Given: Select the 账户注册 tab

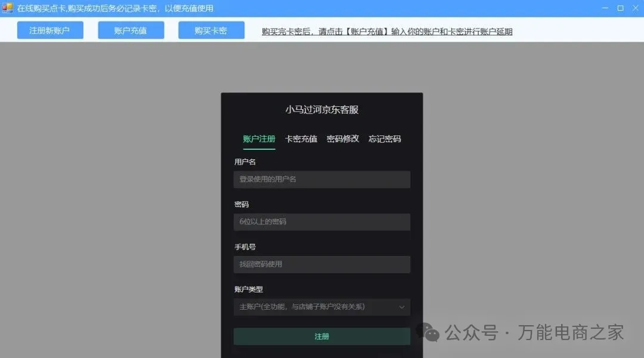Looking at the screenshot, I should pos(259,138).
